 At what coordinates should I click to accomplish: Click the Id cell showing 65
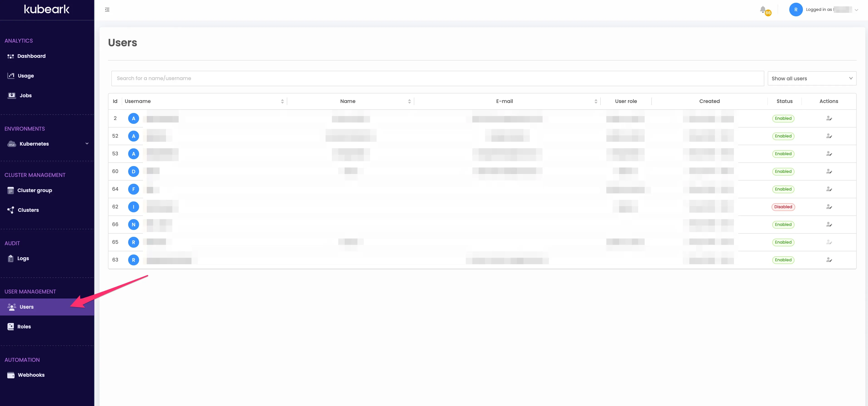pos(115,242)
